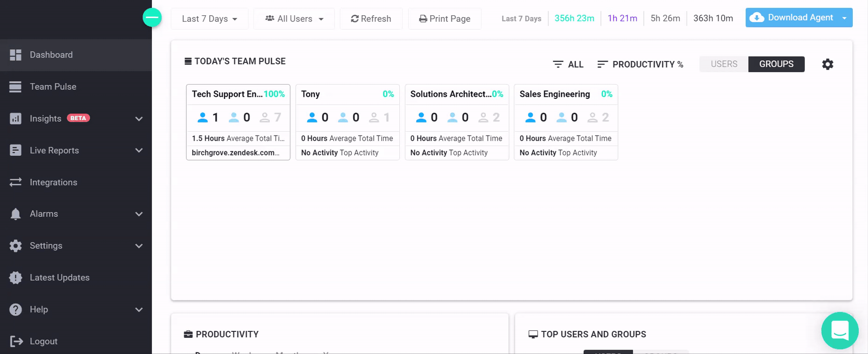Click the ALL filter lines icon

pyautogui.click(x=558, y=64)
